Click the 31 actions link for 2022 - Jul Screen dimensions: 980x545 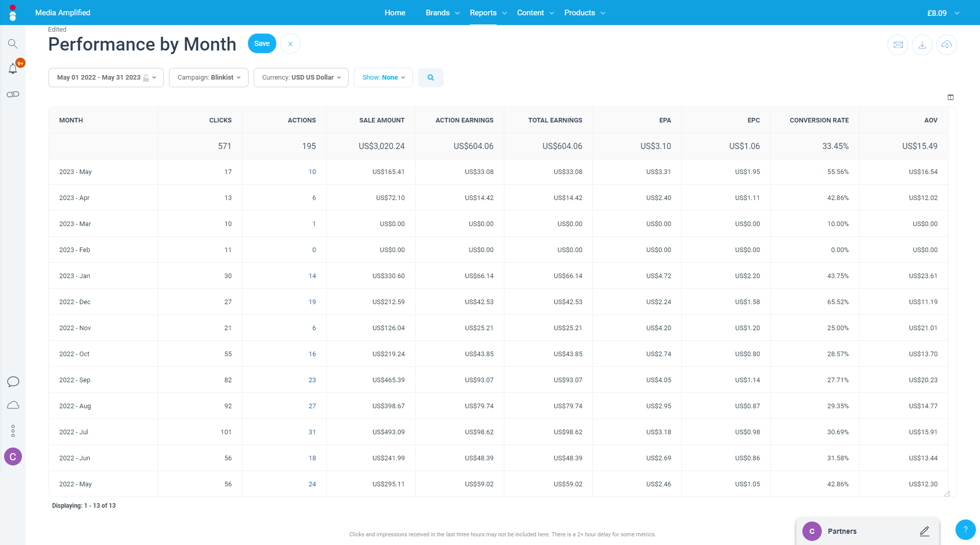coord(312,432)
